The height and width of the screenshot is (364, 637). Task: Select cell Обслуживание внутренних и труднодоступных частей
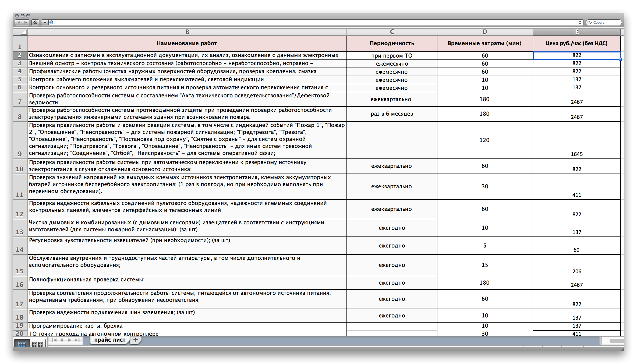pos(187,265)
